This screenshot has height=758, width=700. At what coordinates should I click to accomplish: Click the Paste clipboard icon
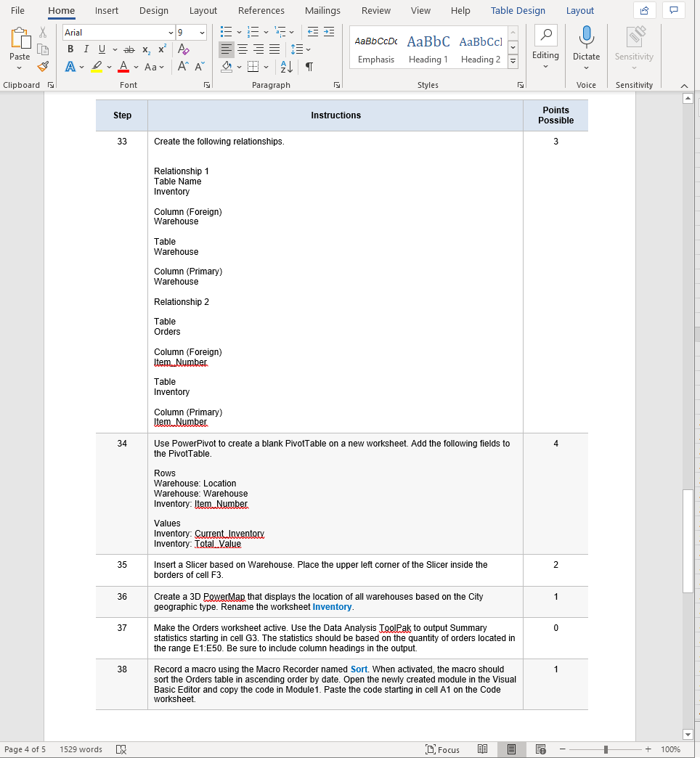coord(20,38)
